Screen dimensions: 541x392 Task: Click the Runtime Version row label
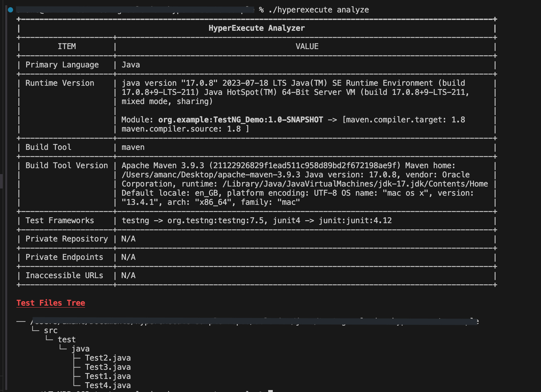click(60, 83)
